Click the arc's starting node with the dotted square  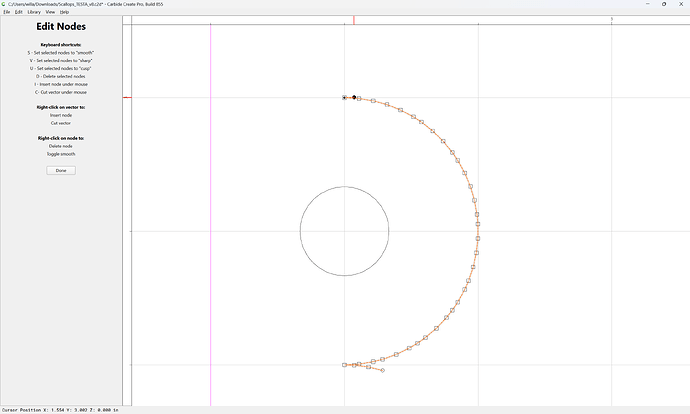[344, 98]
